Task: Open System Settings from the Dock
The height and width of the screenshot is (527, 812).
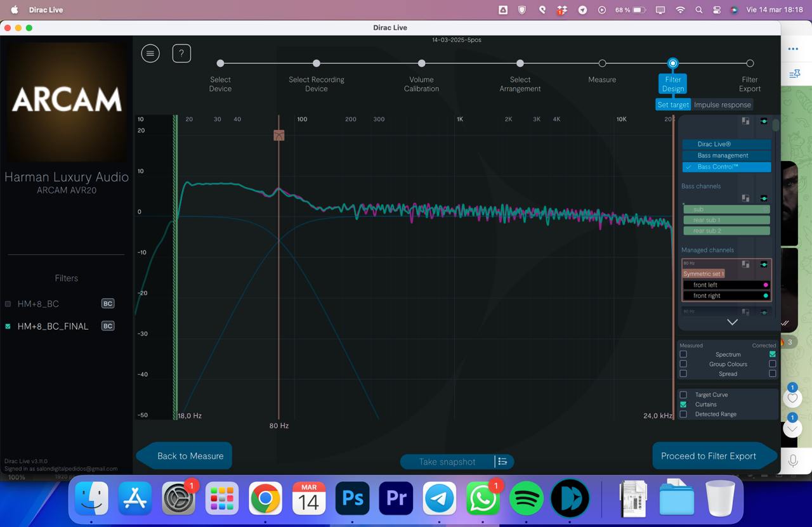Action: [x=178, y=498]
